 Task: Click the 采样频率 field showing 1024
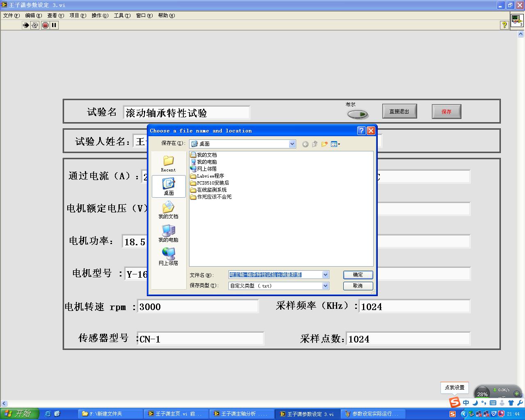click(x=414, y=306)
